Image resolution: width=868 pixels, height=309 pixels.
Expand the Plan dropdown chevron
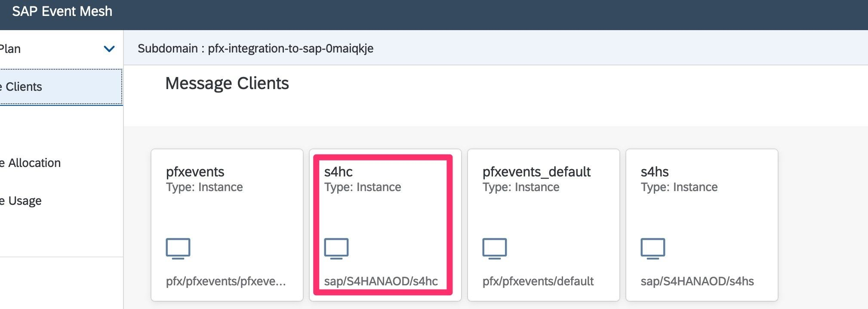click(109, 49)
